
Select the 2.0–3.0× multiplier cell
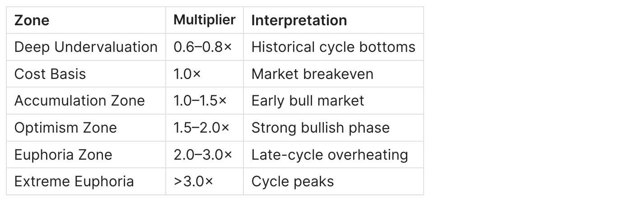tap(203, 155)
